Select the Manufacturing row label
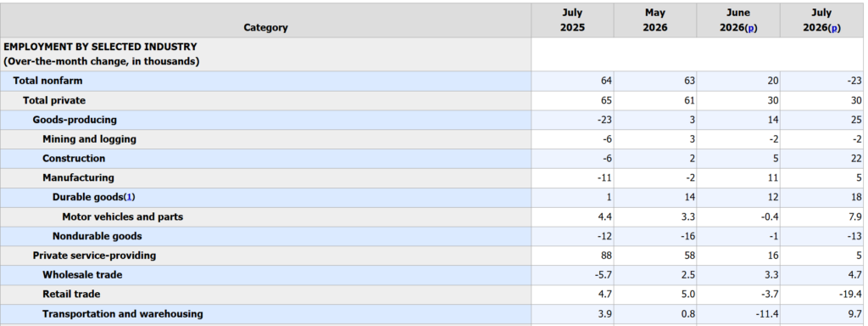 coord(78,177)
